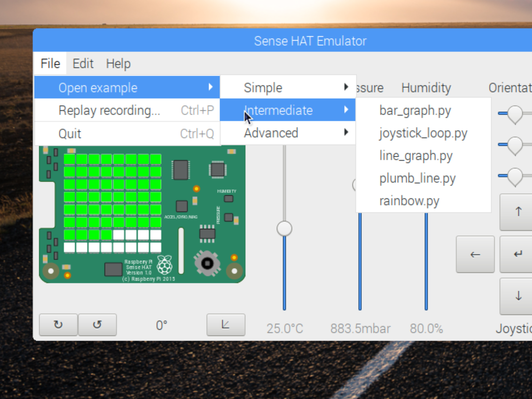Click Quit in the File menu

pos(127,134)
